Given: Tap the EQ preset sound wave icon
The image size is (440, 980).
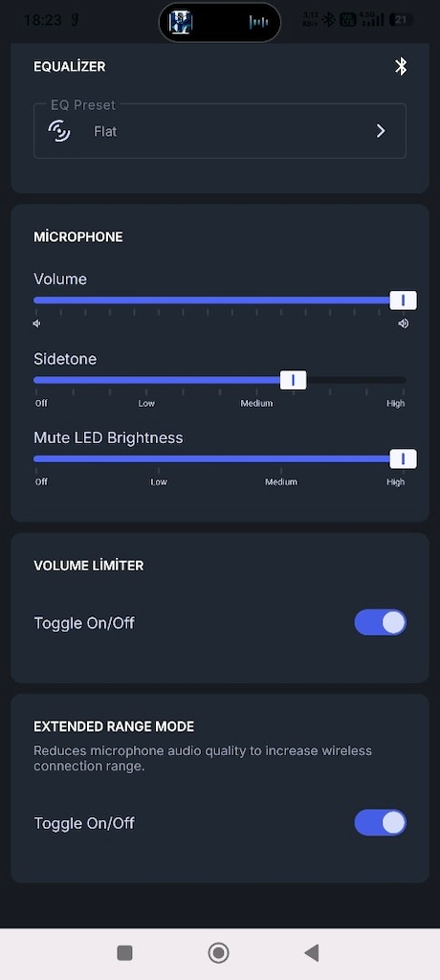Looking at the screenshot, I should pos(59,131).
